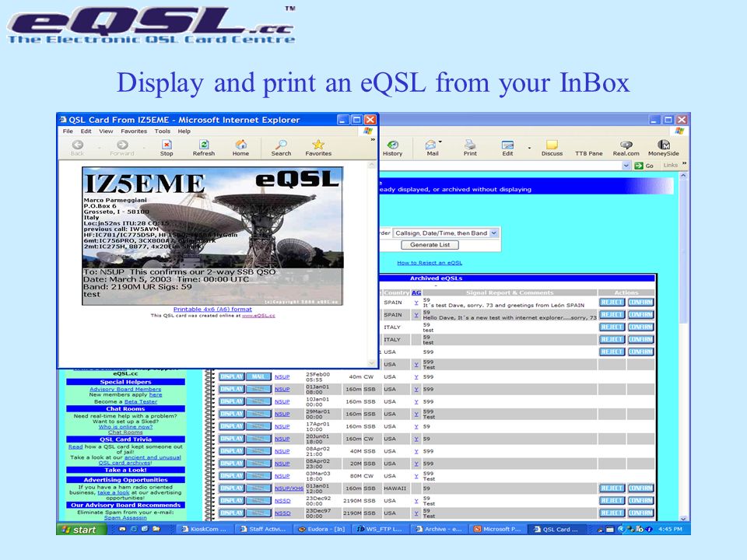The height and width of the screenshot is (560, 747).
Task: Open the View menu
Action: (106, 131)
